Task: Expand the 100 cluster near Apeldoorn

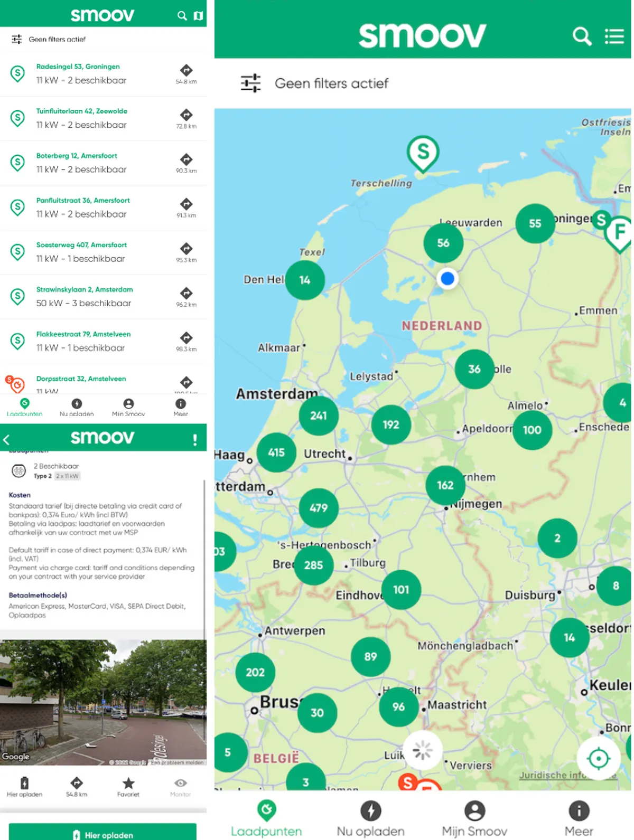Action: [532, 430]
